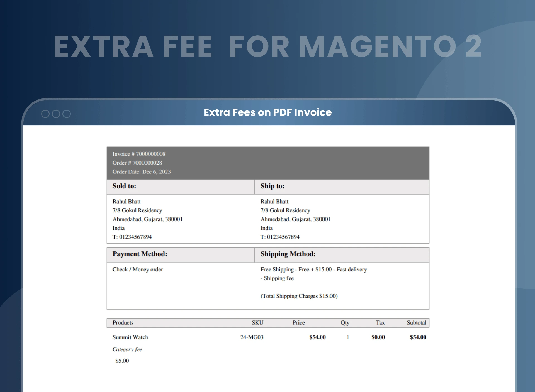
Task: Click the 'Shipping Method:' heading
Action: coord(288,254)
